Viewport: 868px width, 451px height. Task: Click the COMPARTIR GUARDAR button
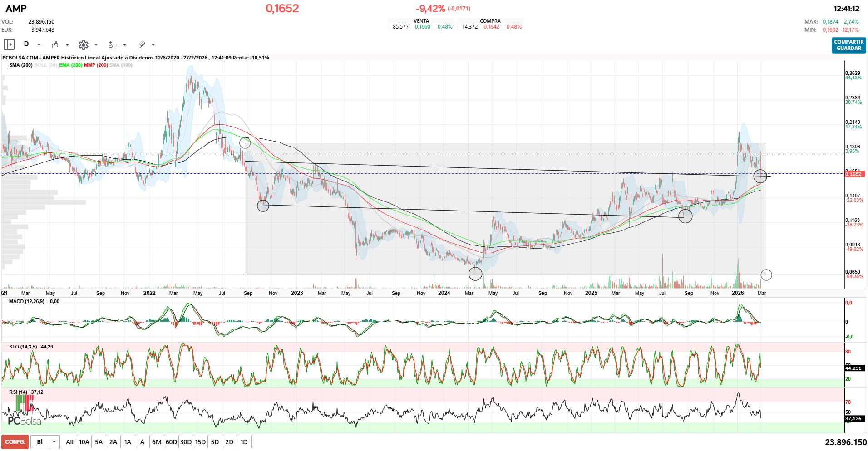(848, 45)
